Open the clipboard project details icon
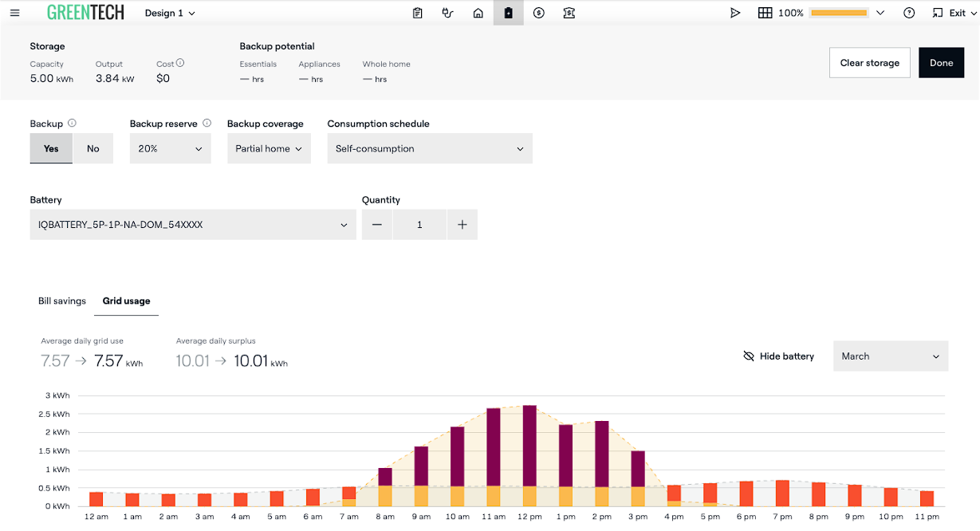The width and height of the screenshot is (980, 531). [417, 13]
